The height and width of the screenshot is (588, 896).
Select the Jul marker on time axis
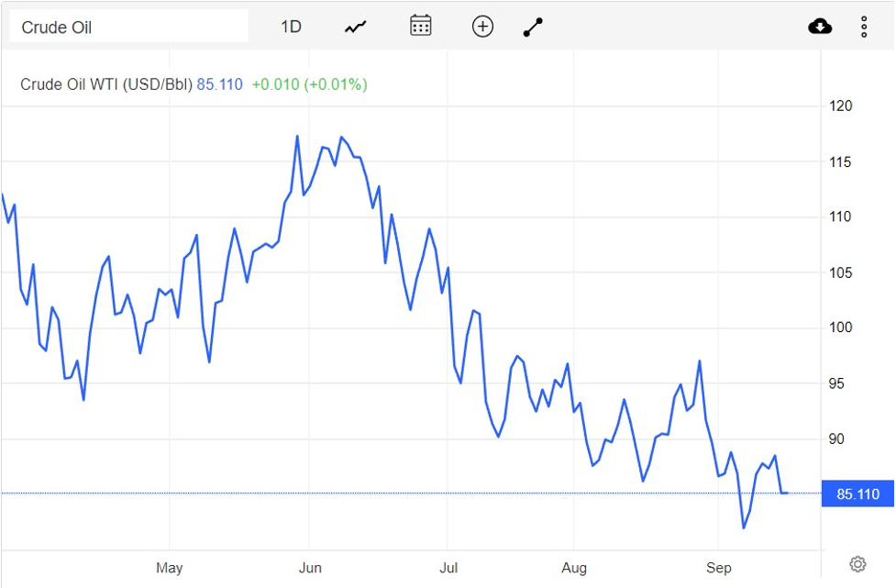pyautogui.click(x=448, y=568)
